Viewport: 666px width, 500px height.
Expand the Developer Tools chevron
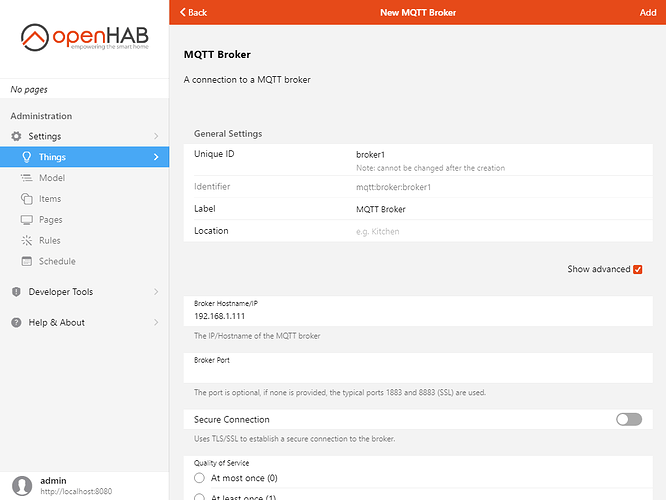tap(155, 292)
